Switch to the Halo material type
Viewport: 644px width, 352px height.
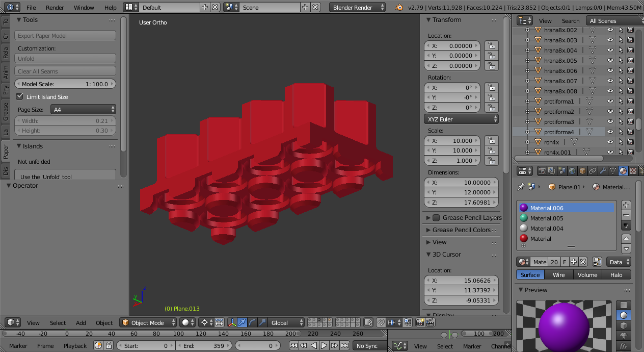point(616,274)
